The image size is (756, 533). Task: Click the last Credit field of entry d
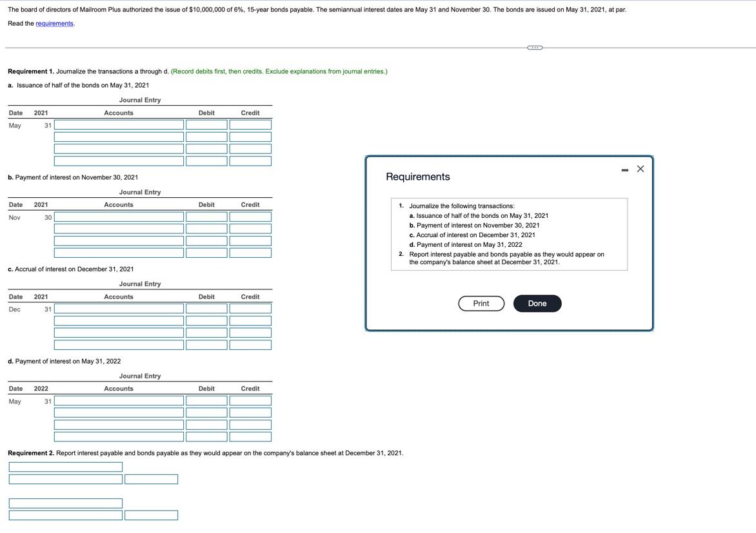[x=250, y=435]
